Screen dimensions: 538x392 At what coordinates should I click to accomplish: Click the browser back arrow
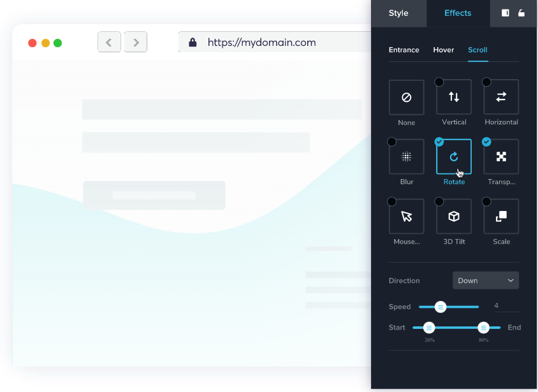109,42
